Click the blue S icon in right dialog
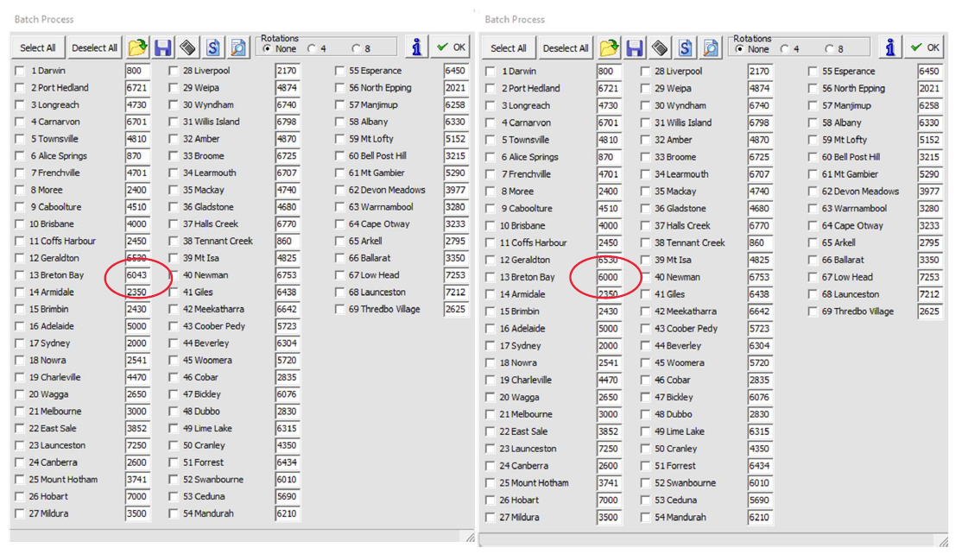Viewport: 968px width, 560px height. pyautogui.click(x=685, y=48)
